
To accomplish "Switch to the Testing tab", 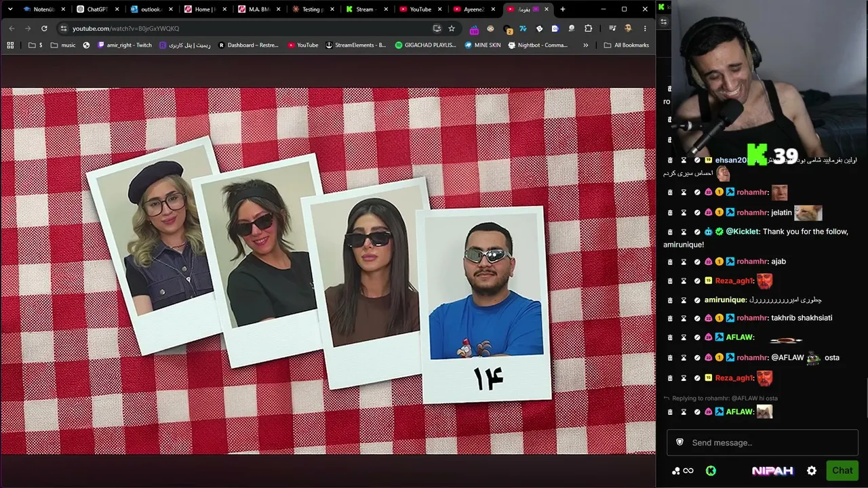I will pos(312,9).
